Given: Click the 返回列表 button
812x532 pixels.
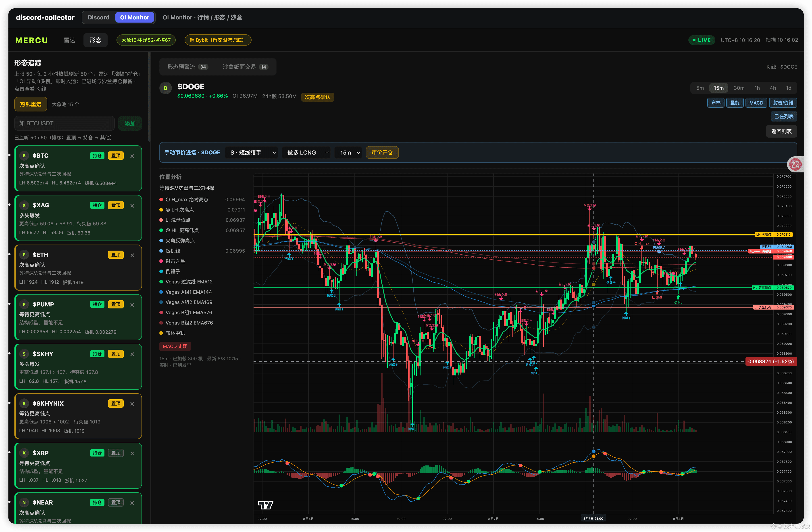Looking at the screenshot, I should [781, 131].
